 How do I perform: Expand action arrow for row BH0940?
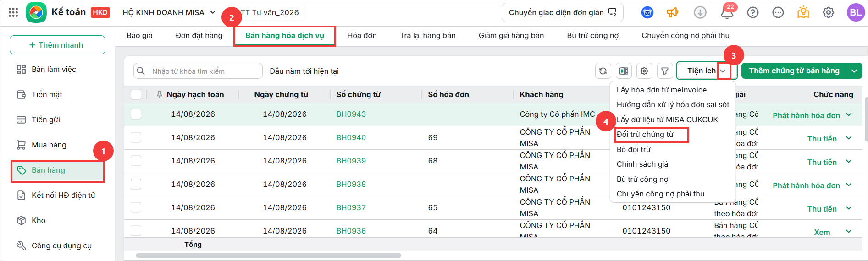coord(849,138)
